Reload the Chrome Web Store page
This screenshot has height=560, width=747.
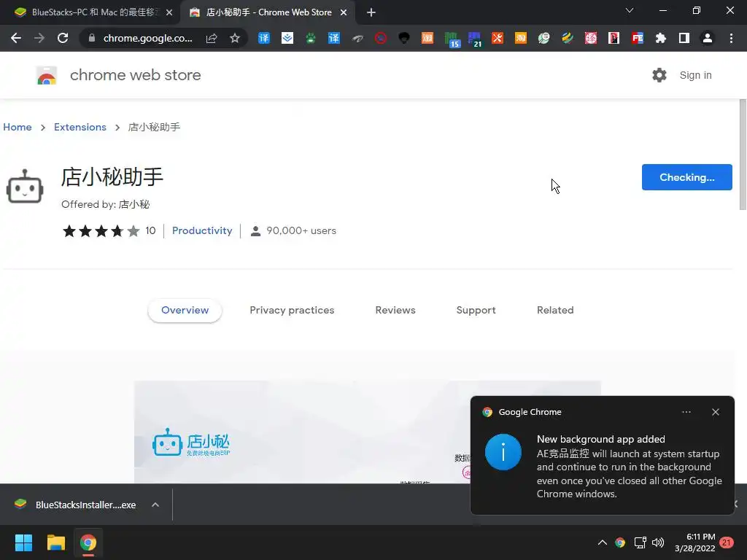pyautogui.click(x=63, y=38)
